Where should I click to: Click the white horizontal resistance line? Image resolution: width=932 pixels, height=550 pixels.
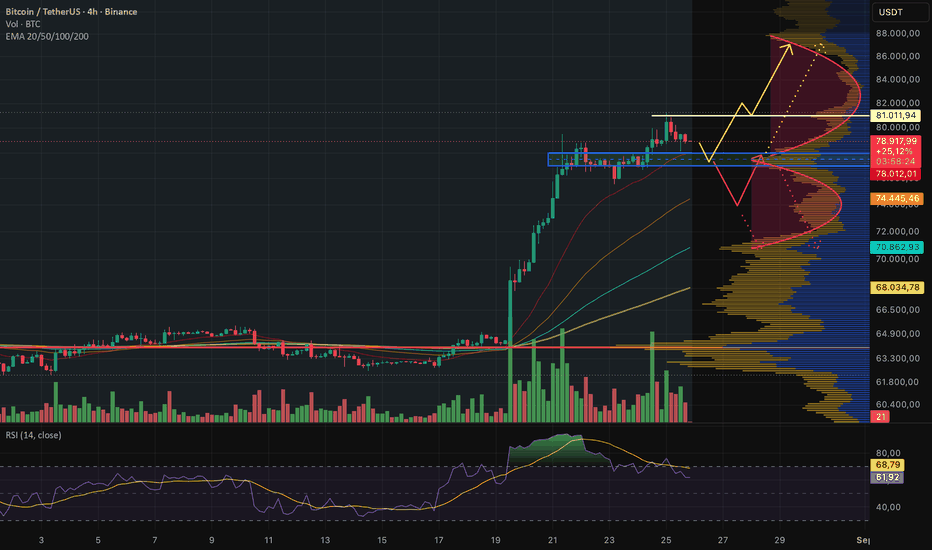point(760,115)
